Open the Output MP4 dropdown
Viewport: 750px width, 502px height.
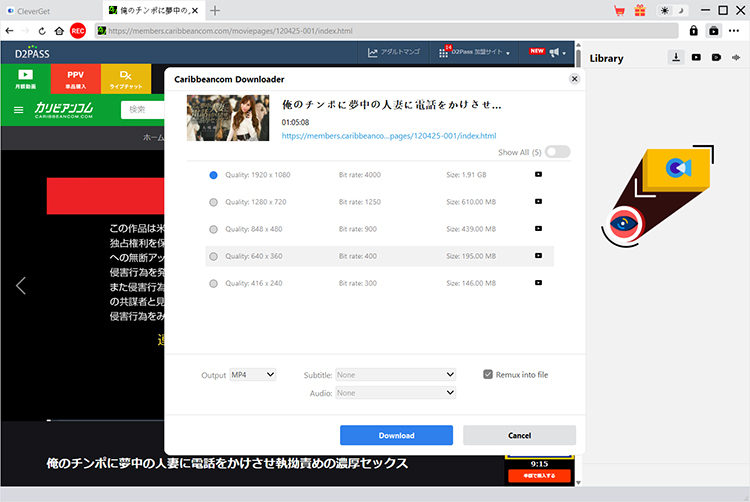point(253,375)
